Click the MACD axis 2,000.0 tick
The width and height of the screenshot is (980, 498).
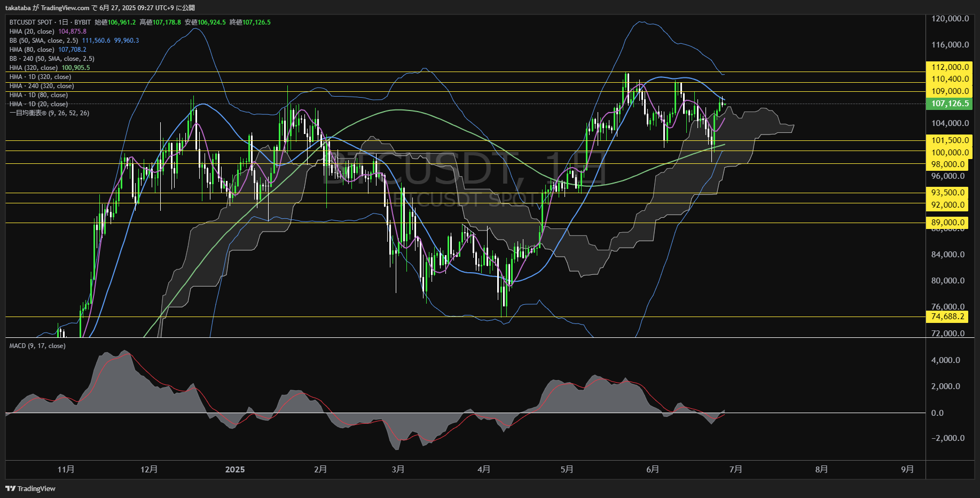point(946,386)
